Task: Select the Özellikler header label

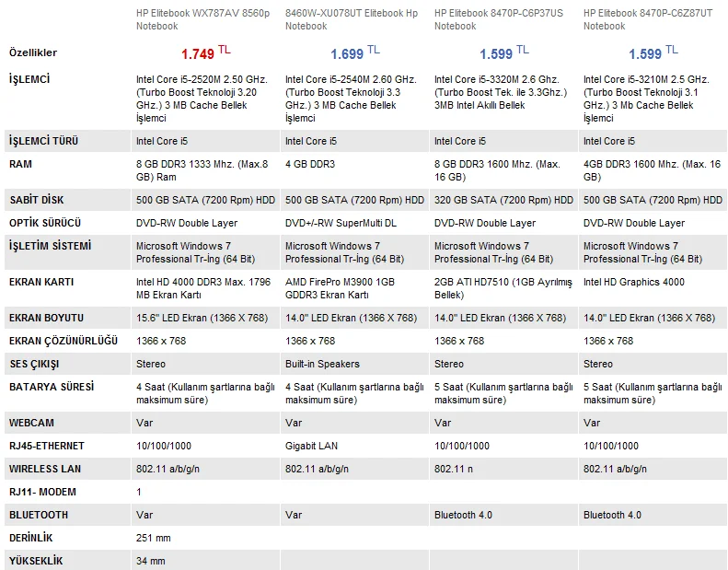Action: (32, 53)
